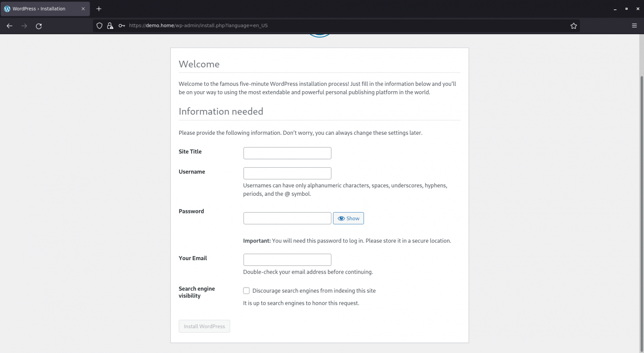
Task: Open tracking protection shield icon
Action: pyautogui.click(x=99, y=26)
